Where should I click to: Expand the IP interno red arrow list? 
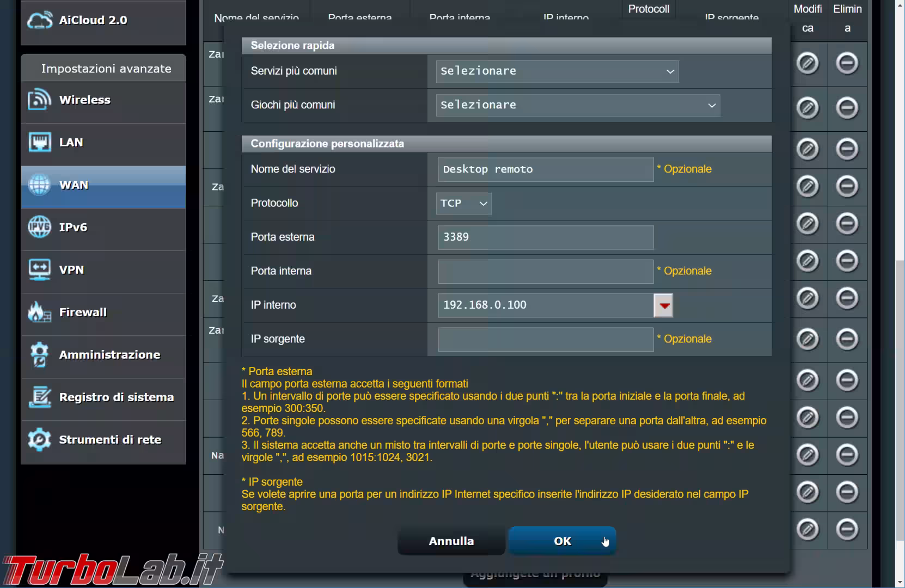(663, 305)
